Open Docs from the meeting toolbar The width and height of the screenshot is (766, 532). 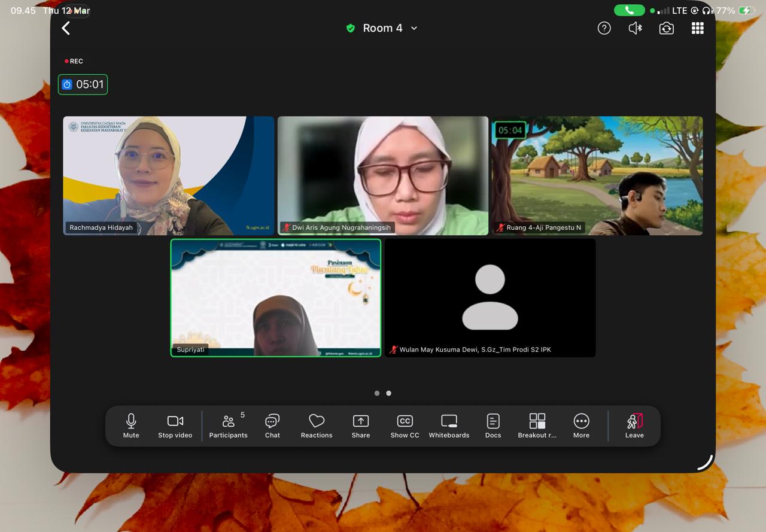pyautogui.click(x=493, y=425)
